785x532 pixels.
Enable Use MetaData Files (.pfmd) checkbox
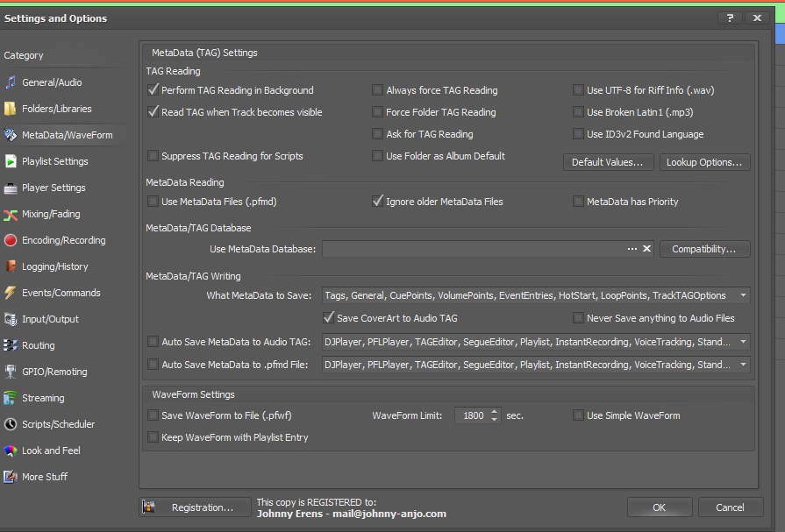click(154, 202)
